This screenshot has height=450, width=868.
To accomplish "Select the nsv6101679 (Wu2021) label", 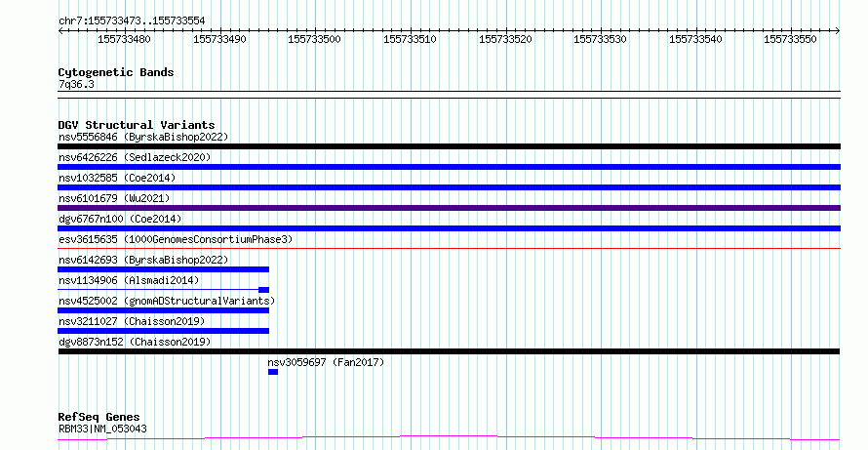I will point(114,198).
